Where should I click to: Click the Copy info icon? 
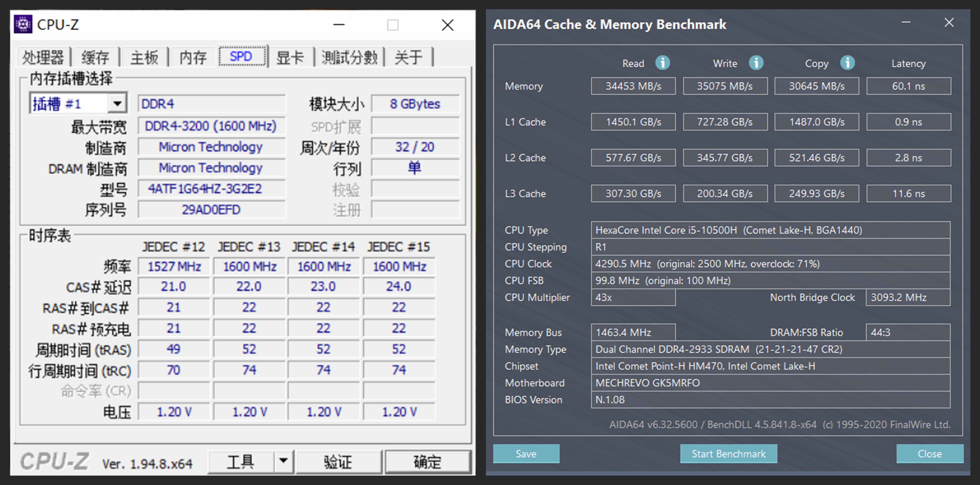tap(847, 63)
